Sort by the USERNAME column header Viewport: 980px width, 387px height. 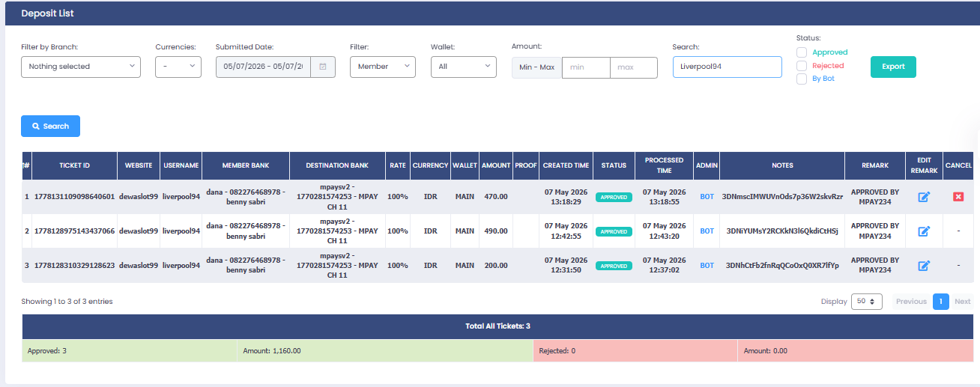pyautogui.click(x=181, y=165)
